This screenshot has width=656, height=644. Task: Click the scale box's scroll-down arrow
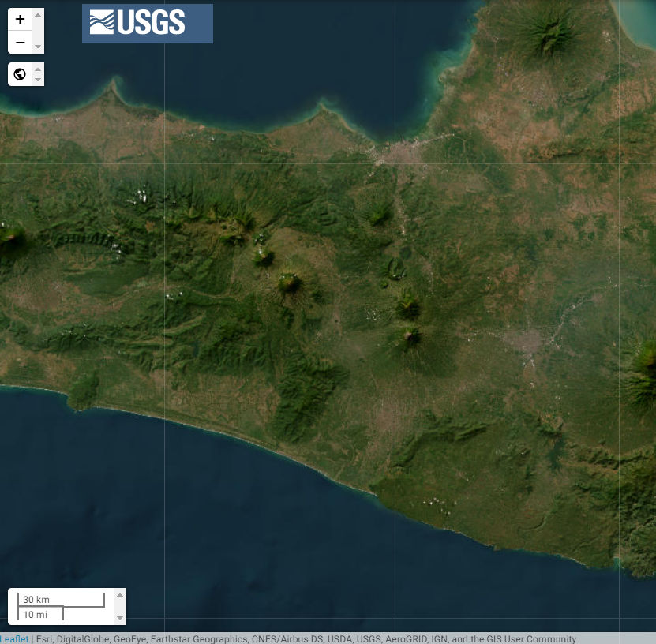point(120,618)
